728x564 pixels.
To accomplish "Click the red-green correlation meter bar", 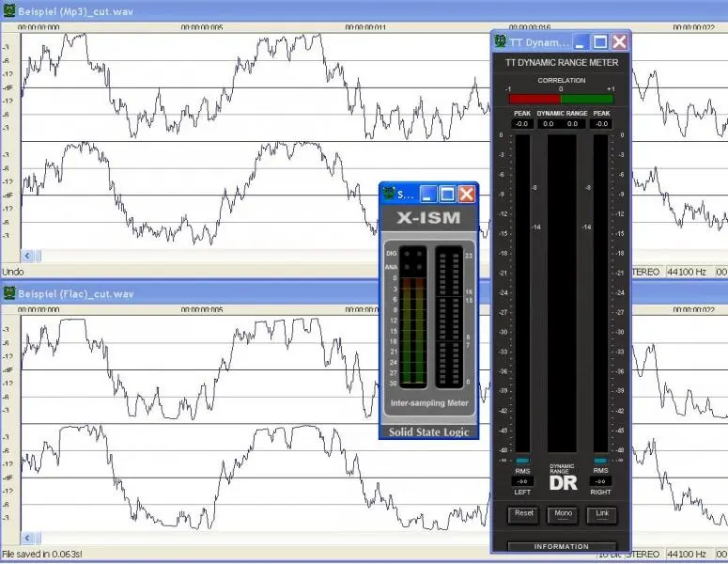I will click(x=561, y=99).
